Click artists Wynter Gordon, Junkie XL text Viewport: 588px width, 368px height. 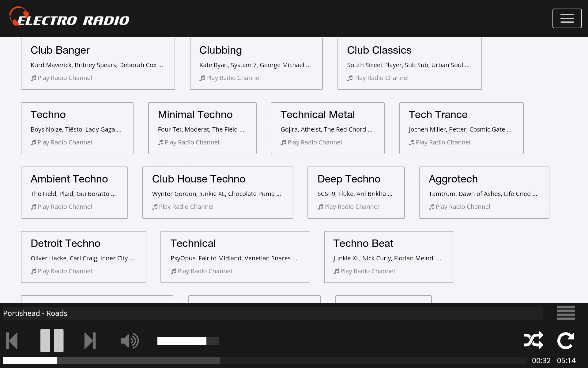pyautogui.click(x=217, y=194)
